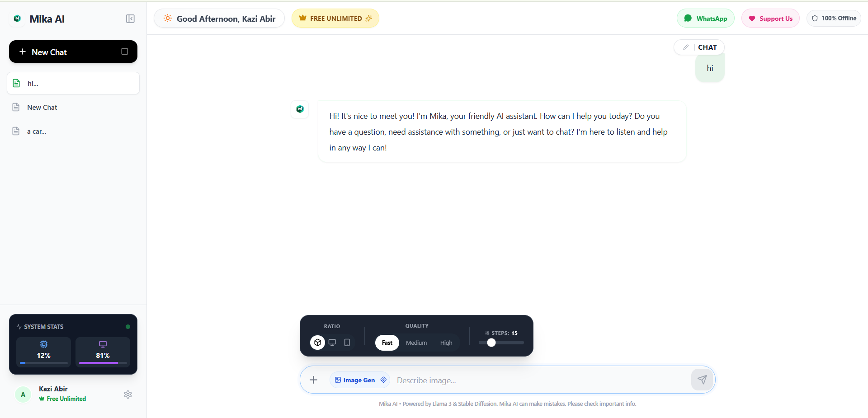Open settings gear next to Kazi Abir
The image size is (868, 418).
point(127,395)
